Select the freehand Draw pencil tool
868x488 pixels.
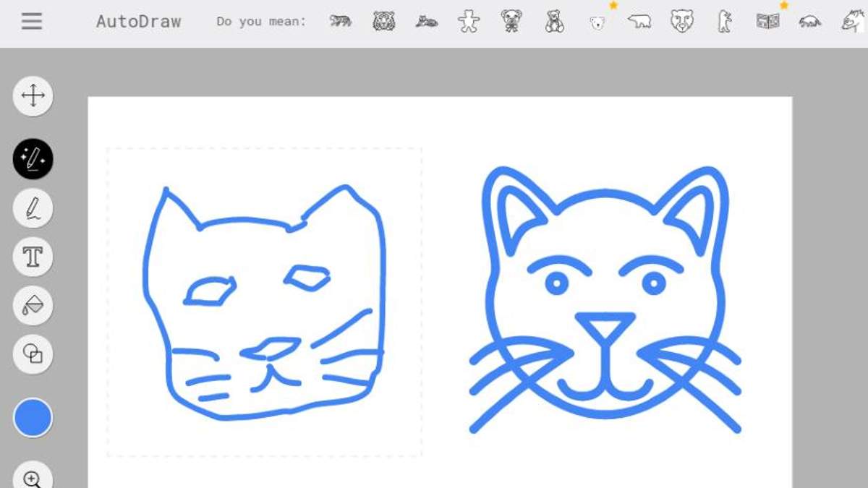[x=33, y=208]
